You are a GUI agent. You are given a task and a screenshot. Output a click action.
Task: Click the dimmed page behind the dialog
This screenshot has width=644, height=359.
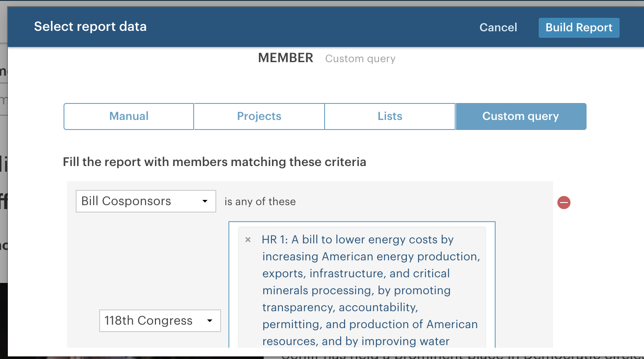3,174
